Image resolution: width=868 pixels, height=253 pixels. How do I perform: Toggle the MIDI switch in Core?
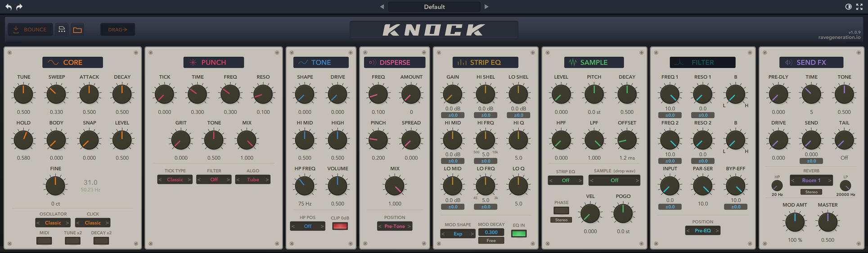(x=44, y=240)
